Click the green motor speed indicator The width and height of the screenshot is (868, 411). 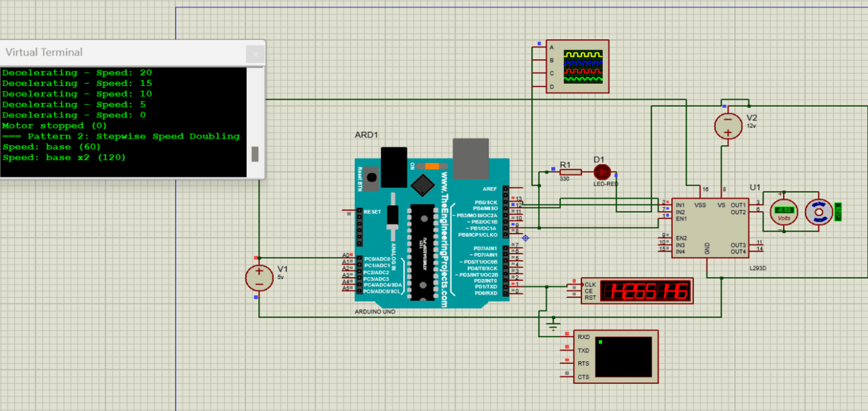pyautogui.click(x=838, y=212)
